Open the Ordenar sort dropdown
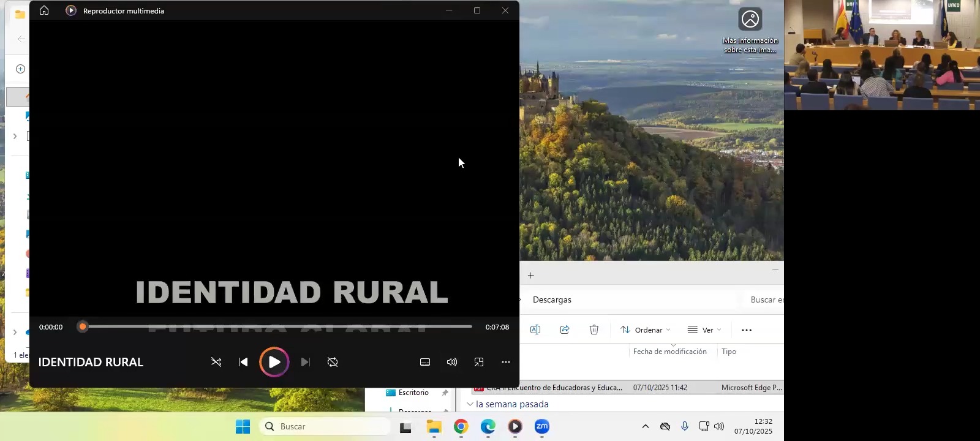980x441 pixels. (645, 330)
